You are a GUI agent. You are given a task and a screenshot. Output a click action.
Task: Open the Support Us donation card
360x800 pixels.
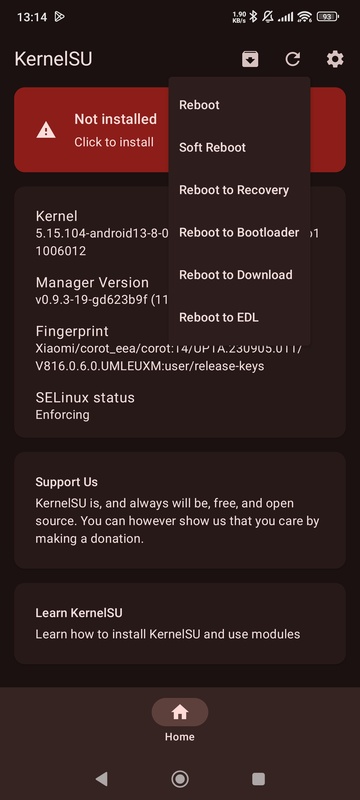tap(180, 510)
